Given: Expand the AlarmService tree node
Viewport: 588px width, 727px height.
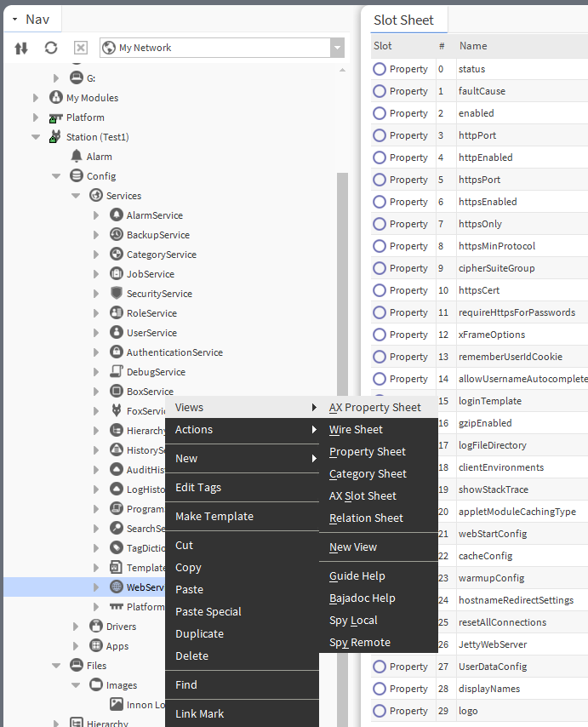Looking at the screenshot, I should (x=96, y=216).
